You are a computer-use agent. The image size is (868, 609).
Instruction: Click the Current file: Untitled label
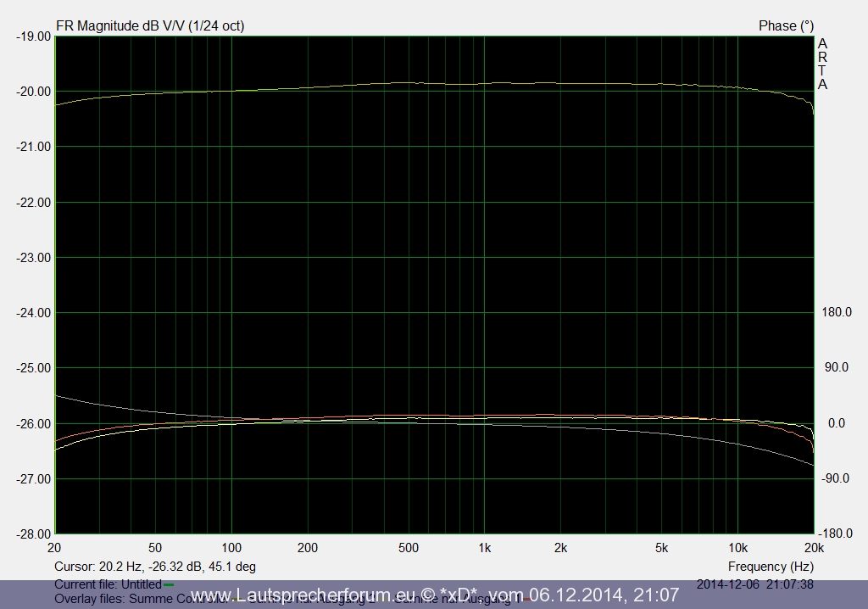coord(107,584)
